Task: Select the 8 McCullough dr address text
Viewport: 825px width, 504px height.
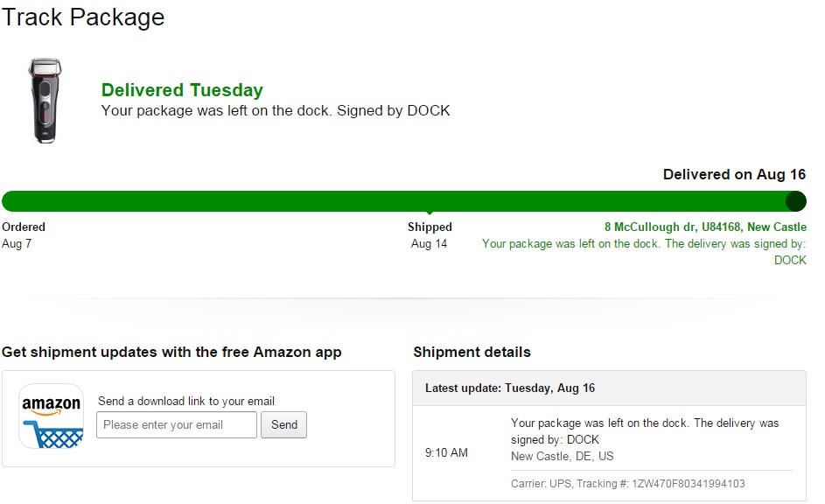Action: [706, 227]
